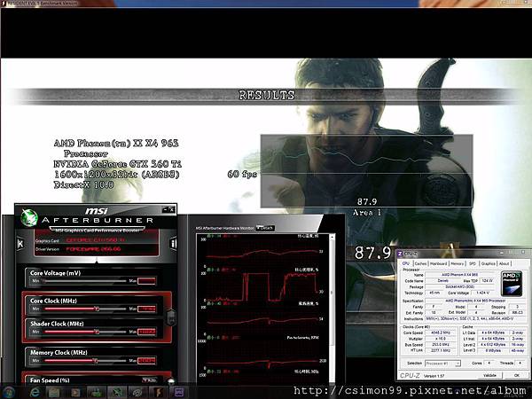Open the Windows Start orb
The width and height of the screenshot is (532, 399).
[x=9, y=392]
